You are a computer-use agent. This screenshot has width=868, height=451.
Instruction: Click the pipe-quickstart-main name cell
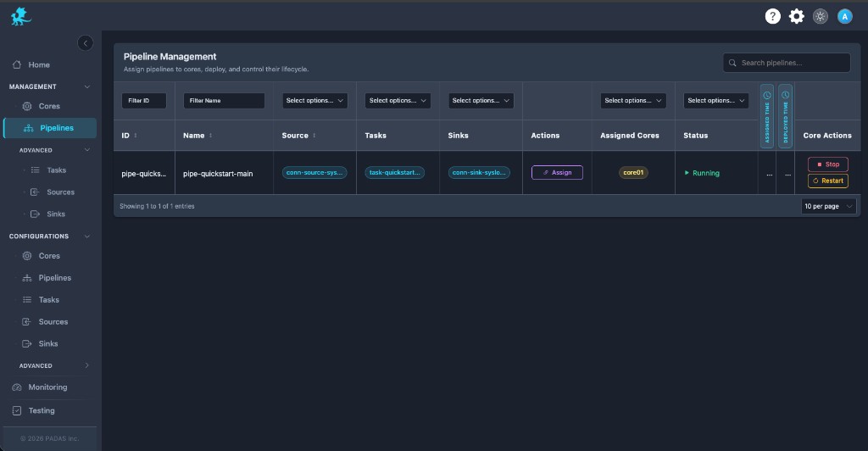point(218,173)
